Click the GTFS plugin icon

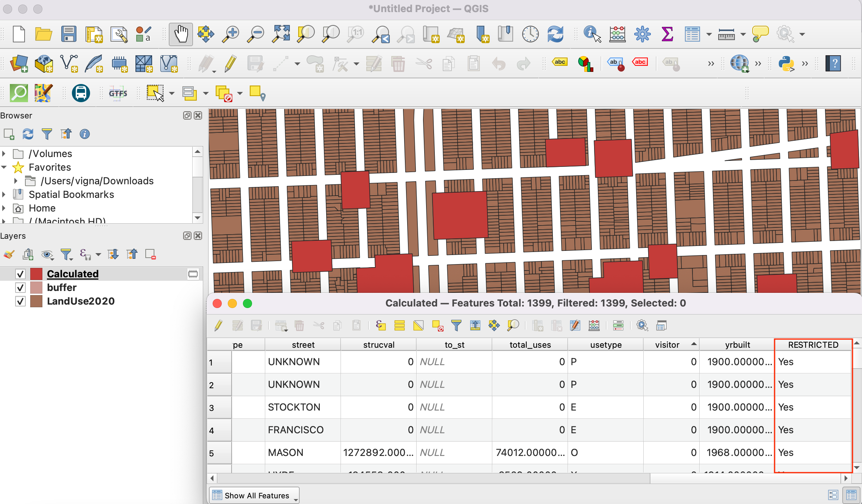(x=118, y=93)
